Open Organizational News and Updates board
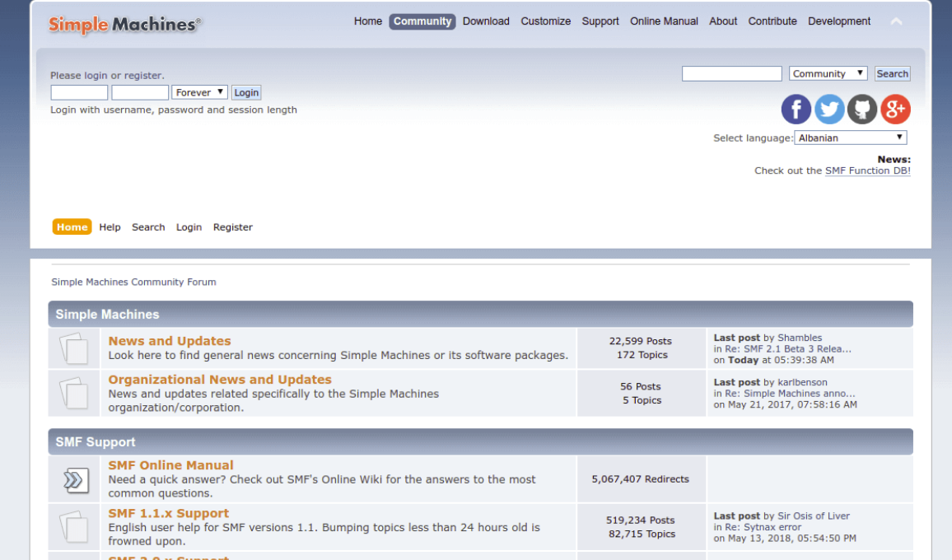952x560 pixels. pyautogui.click(x=220, y=380)
